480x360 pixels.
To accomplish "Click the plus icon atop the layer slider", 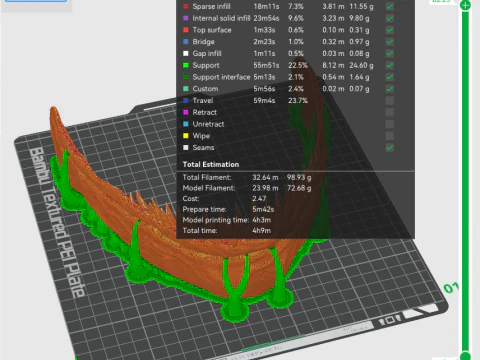I will tap(465, 5).
